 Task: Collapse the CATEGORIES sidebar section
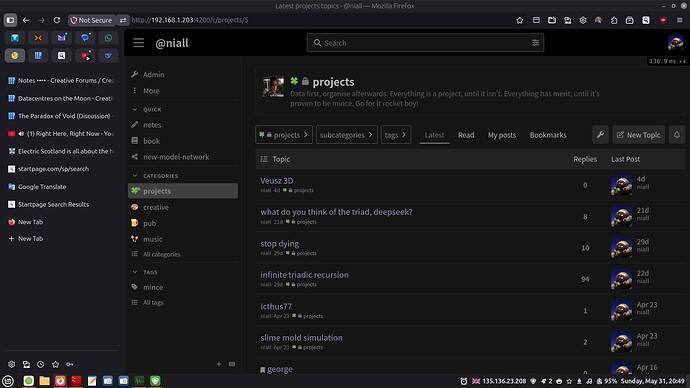click(x=155, y=176)
